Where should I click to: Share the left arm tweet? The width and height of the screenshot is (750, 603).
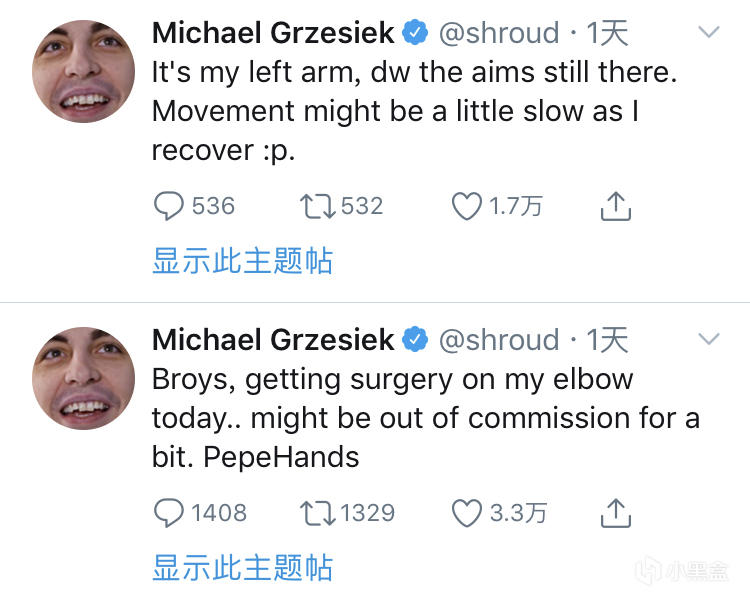coord(615,206)
